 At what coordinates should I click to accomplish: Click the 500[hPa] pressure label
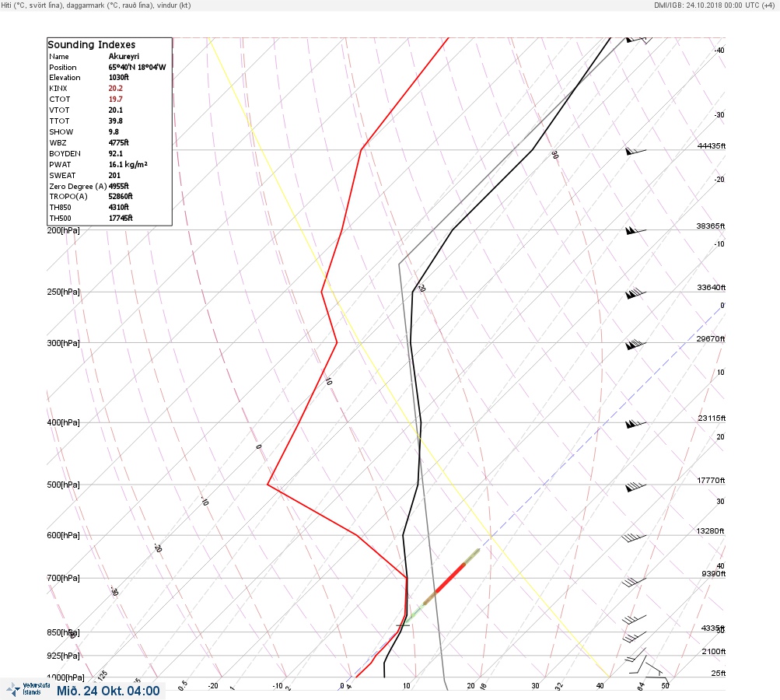(x=63, y=485)
